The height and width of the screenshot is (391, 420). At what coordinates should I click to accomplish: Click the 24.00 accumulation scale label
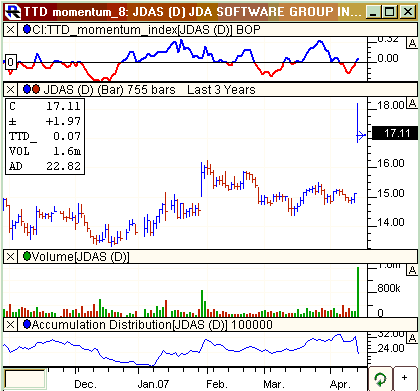391,348
